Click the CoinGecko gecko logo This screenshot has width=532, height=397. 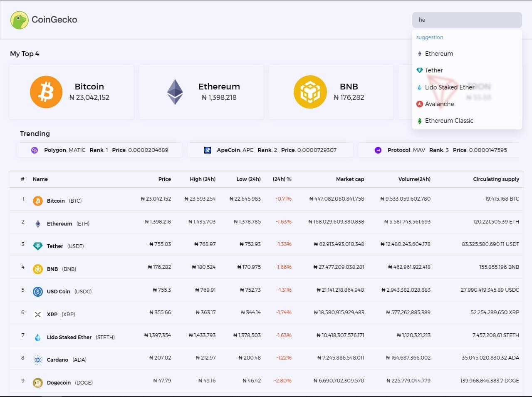pos(20,19)
